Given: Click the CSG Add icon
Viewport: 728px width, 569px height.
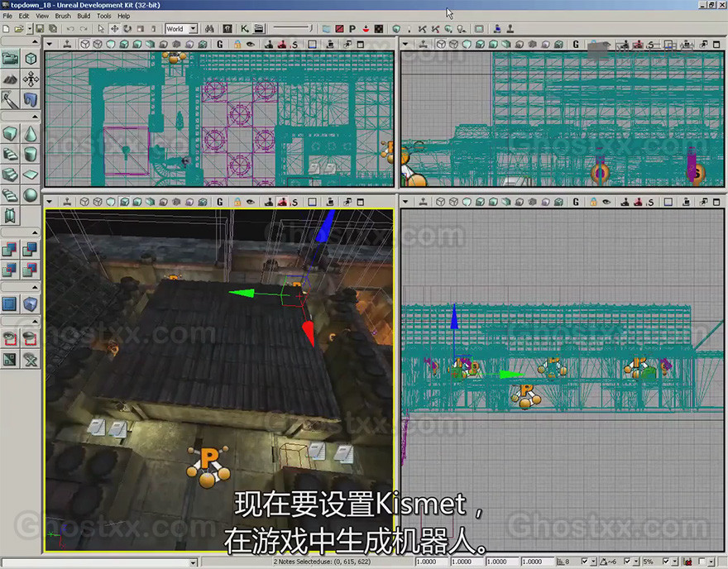Looking at the screenshot, I should (x=10, y=249).
